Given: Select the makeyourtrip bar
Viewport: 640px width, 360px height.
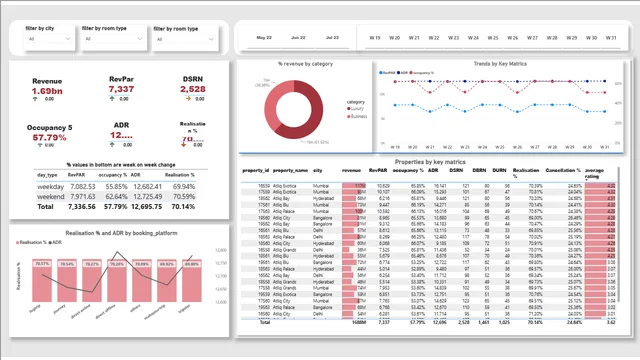Looking at the screenshot, I should click(x=167, y=280).
